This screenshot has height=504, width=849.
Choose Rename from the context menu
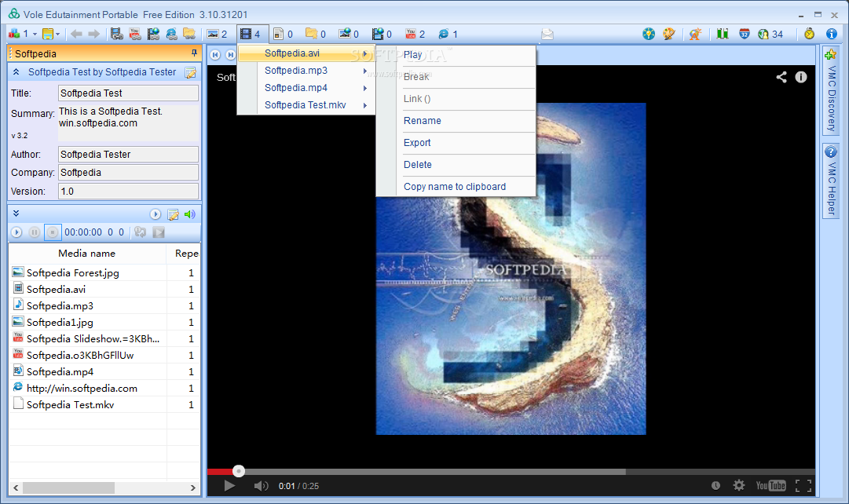pyautogui.click(x=456, y=121)
